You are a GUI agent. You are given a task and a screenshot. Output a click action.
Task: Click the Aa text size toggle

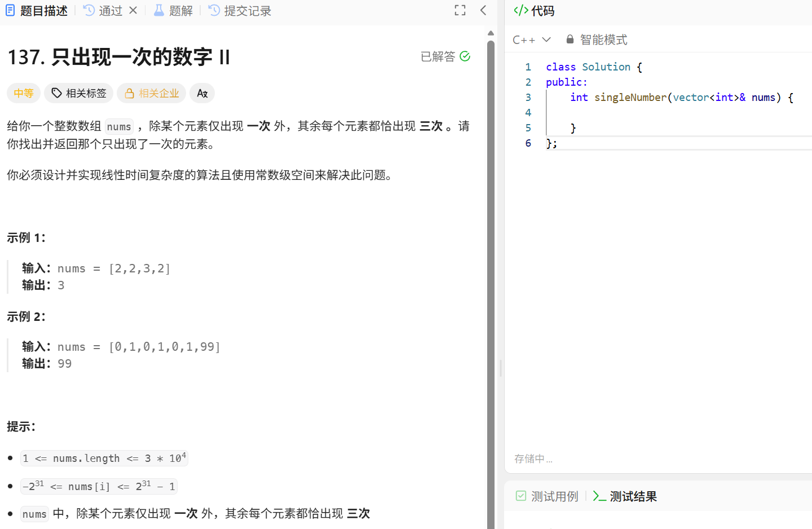click(x=202, y=93)
